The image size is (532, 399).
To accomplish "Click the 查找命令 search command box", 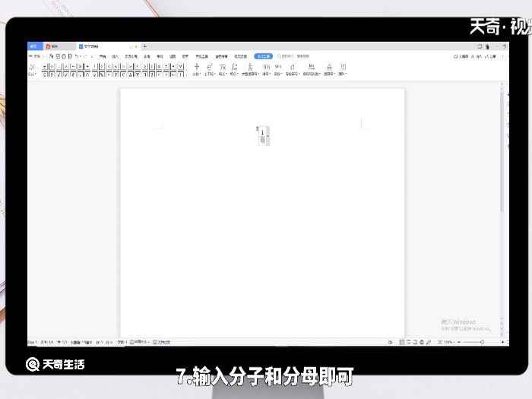I will (x=294, y=56).
